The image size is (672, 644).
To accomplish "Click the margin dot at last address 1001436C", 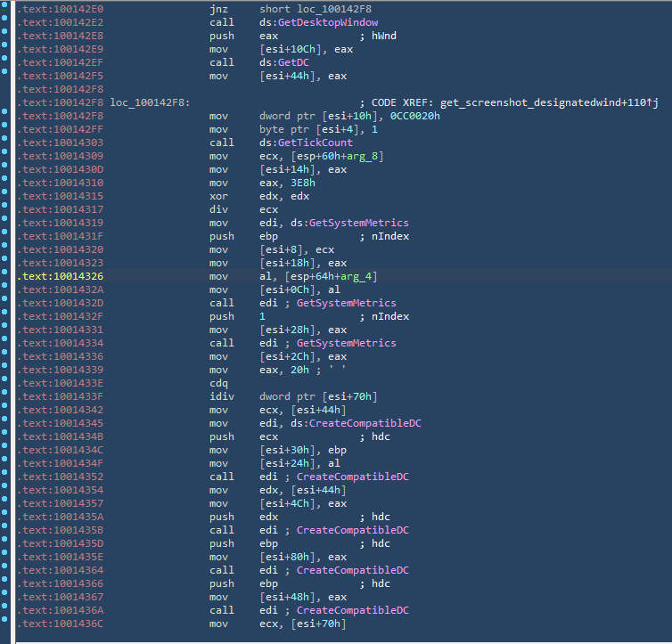I will point(6,624).
